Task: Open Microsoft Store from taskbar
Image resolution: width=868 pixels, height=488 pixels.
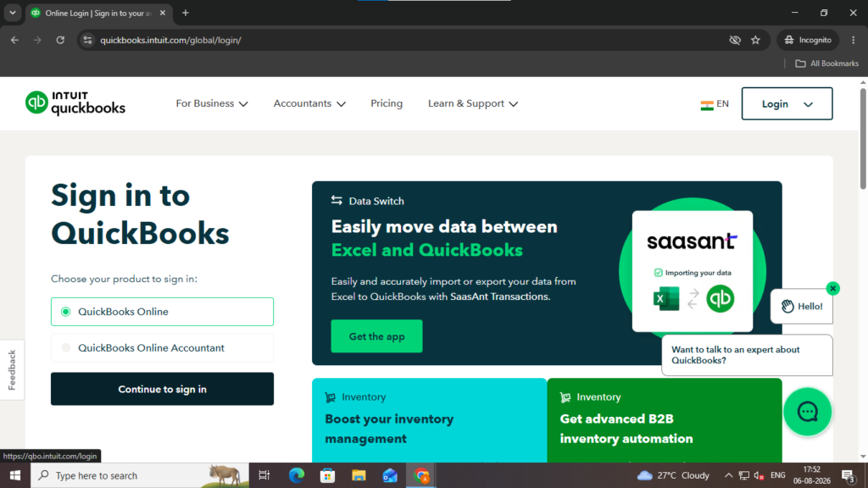Action: [327, 475]
